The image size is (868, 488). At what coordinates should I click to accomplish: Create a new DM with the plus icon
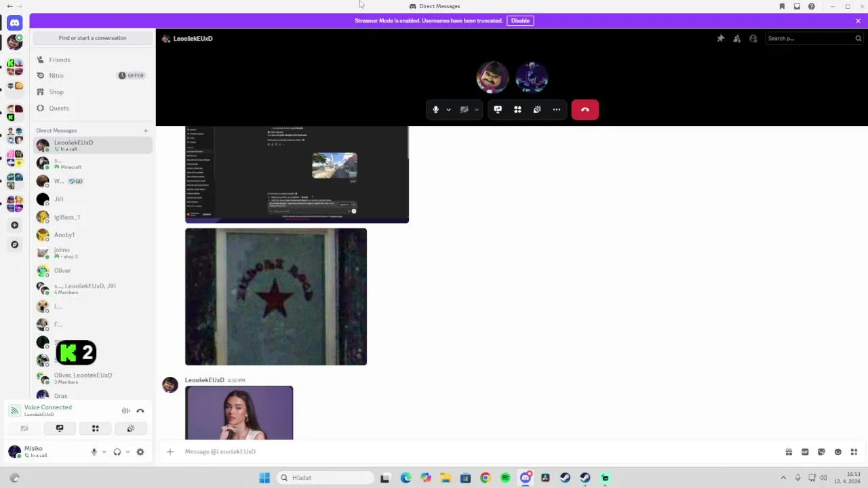click(145, 131)
